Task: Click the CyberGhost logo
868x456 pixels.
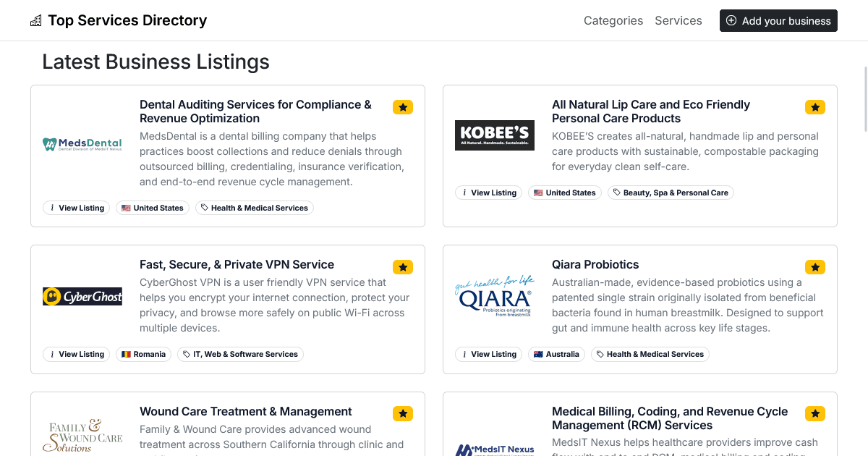Action: pyautogui.click(x=82, y=296)
